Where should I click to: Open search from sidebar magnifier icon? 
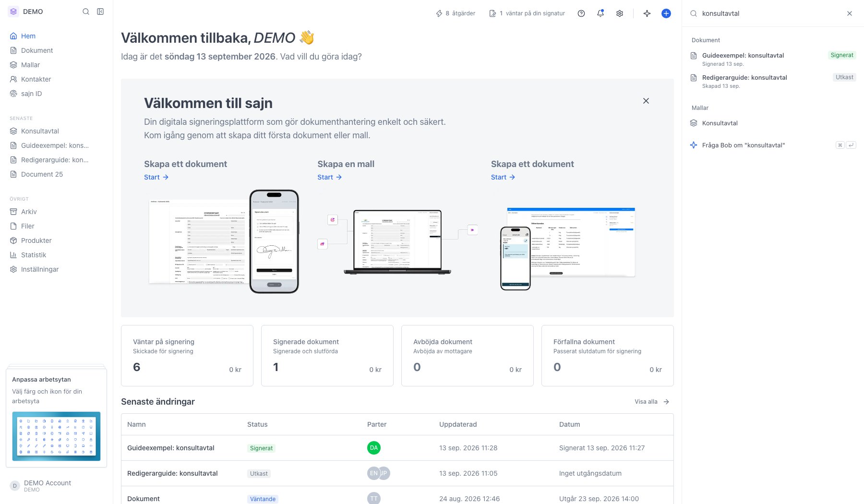86,12
